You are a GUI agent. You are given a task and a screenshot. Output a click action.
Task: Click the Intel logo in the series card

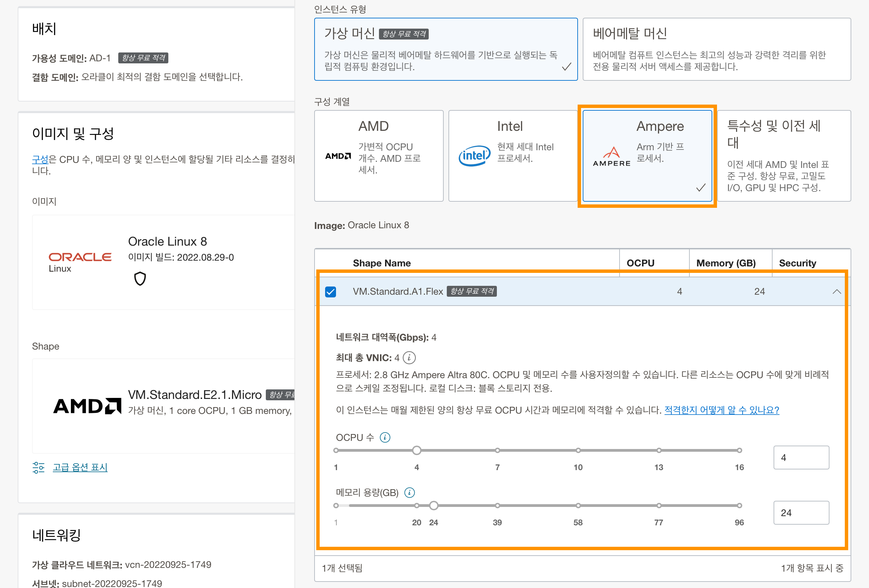pyautogui.click(x=474, y=155)
